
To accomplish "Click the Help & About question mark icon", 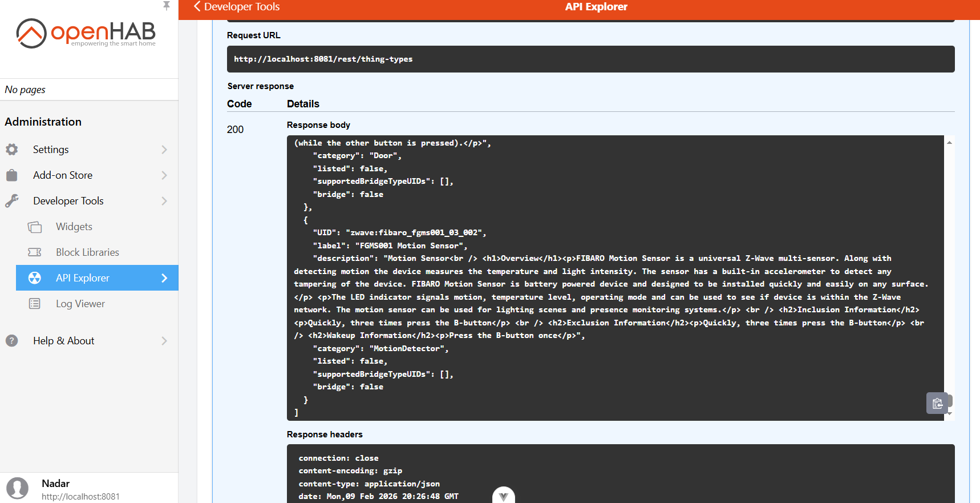I will point(12,341).
